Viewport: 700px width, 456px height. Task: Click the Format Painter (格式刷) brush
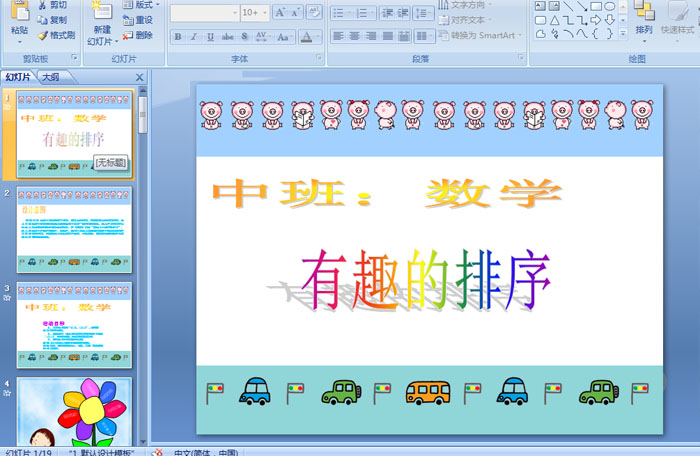tap(42, 35)
